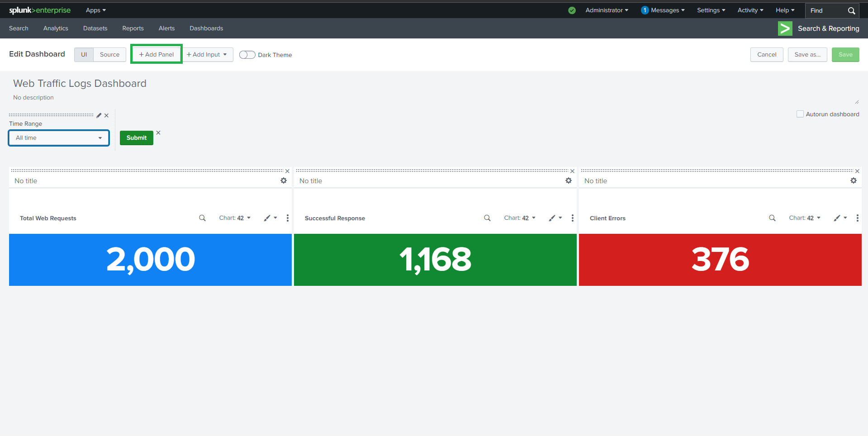This screenshot has width=868, height=436.
Task: Switch to UI edit mode
Action: pyautogui.click(x=84, y=54)
